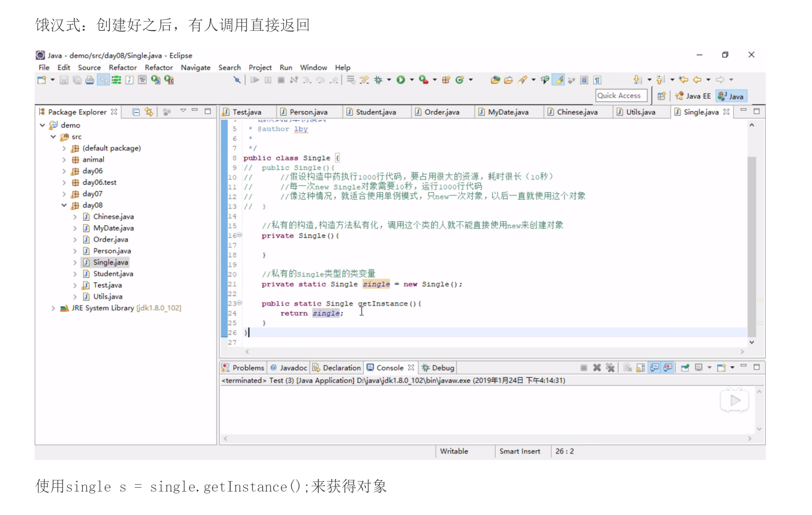Toggle Show Whitespace Characters pilcrow button
812x515 pixels.
point(597,80)
